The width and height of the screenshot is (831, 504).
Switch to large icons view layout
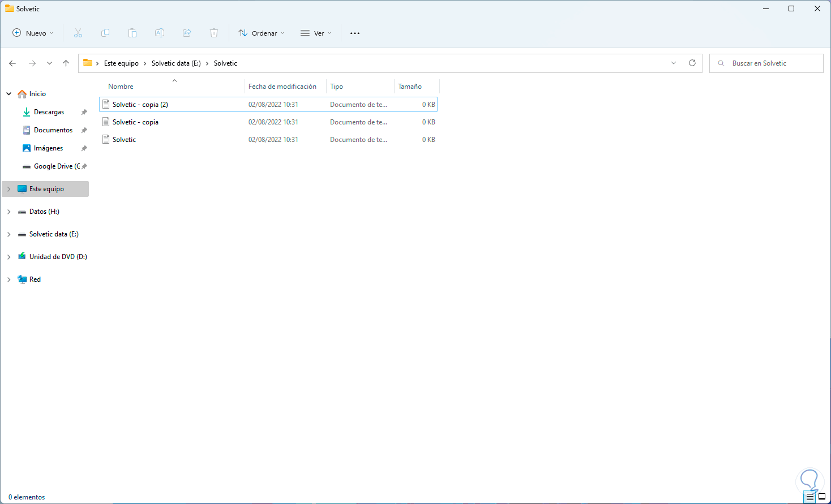(822, 497)
